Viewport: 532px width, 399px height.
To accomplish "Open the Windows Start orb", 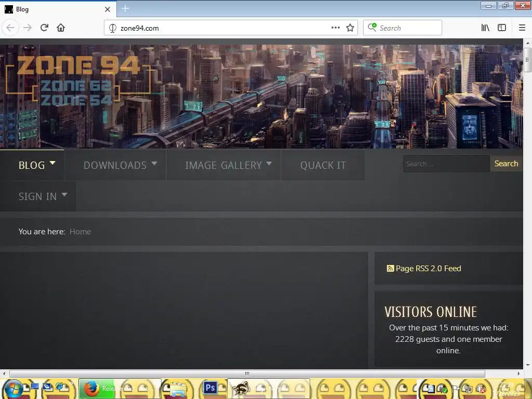I will point(14,389).
